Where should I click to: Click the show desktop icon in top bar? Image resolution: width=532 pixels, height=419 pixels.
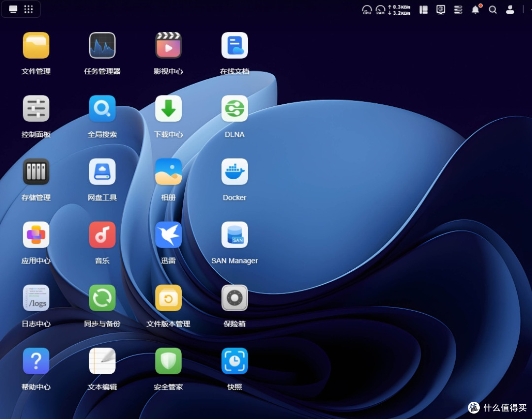13,9
